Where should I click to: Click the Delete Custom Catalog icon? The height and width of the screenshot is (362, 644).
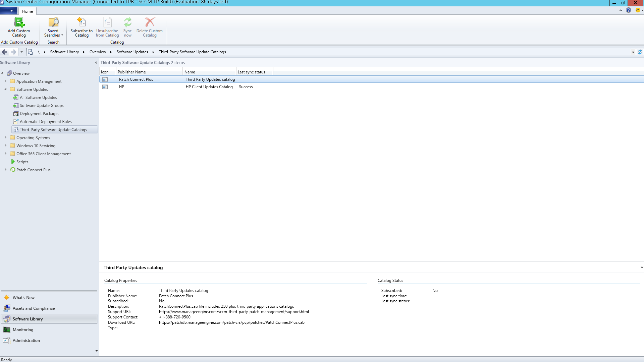pos(150,22)
